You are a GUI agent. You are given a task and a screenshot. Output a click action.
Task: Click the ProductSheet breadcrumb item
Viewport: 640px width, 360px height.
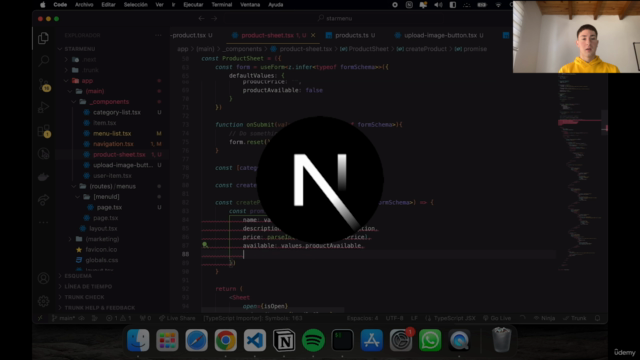(x=364, y=49)
